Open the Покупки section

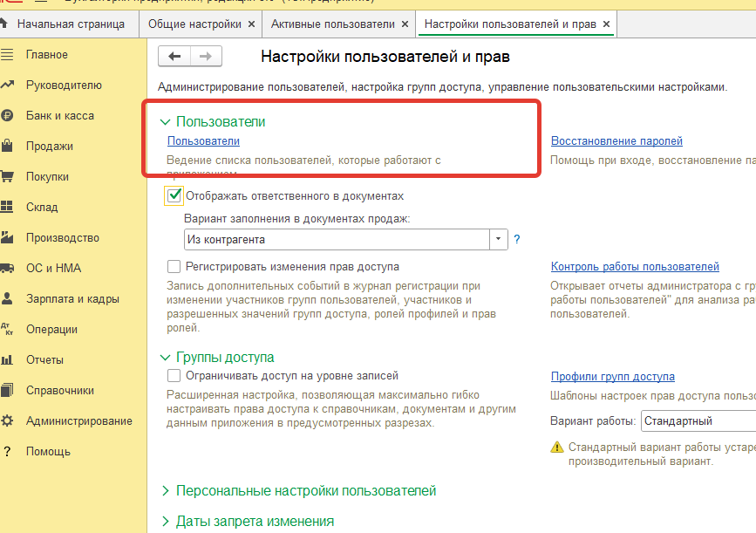pyautogui.click(x=47, y=176)
